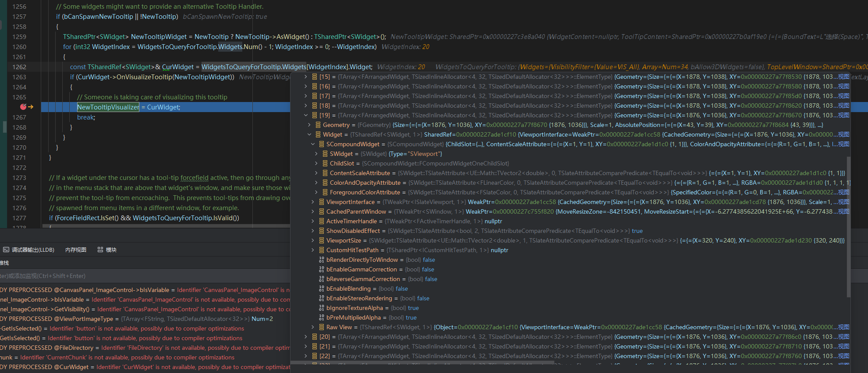Screen dimensions: 868x373
Task: Expand array element [15]
Action: pos(306,77)
